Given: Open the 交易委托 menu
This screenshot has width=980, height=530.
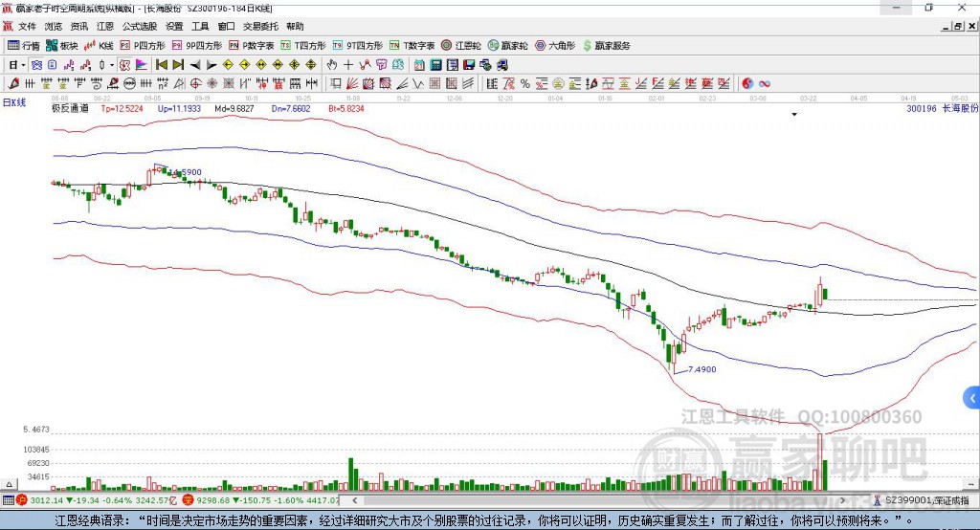Looking at the screenshot, I should tap(260, 26).
